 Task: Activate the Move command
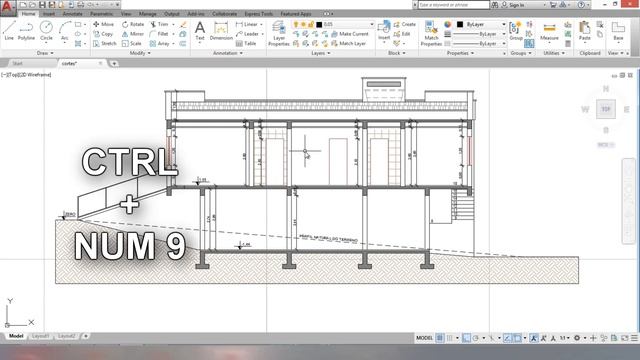pos(104,24)
